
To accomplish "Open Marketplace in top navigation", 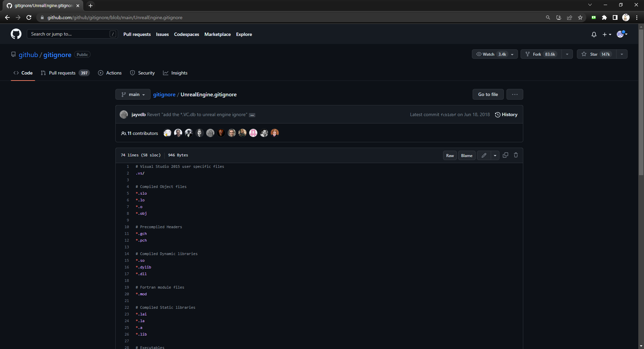I will (218, 34).
